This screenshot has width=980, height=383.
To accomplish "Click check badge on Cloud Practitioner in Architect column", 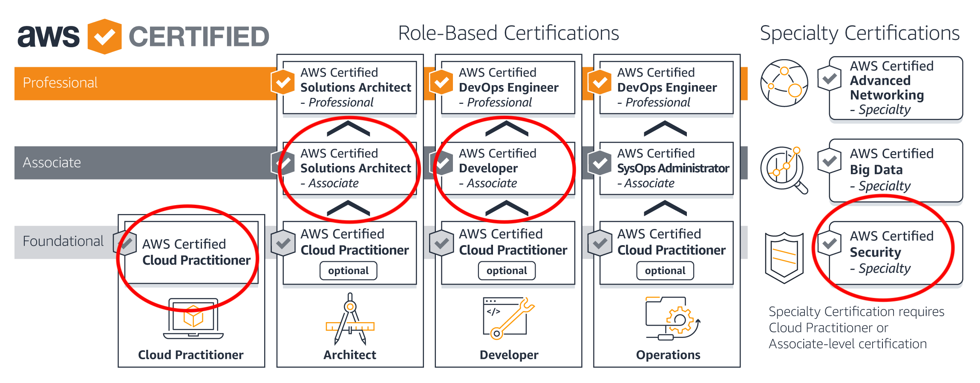I will click(x=283, y=243).
